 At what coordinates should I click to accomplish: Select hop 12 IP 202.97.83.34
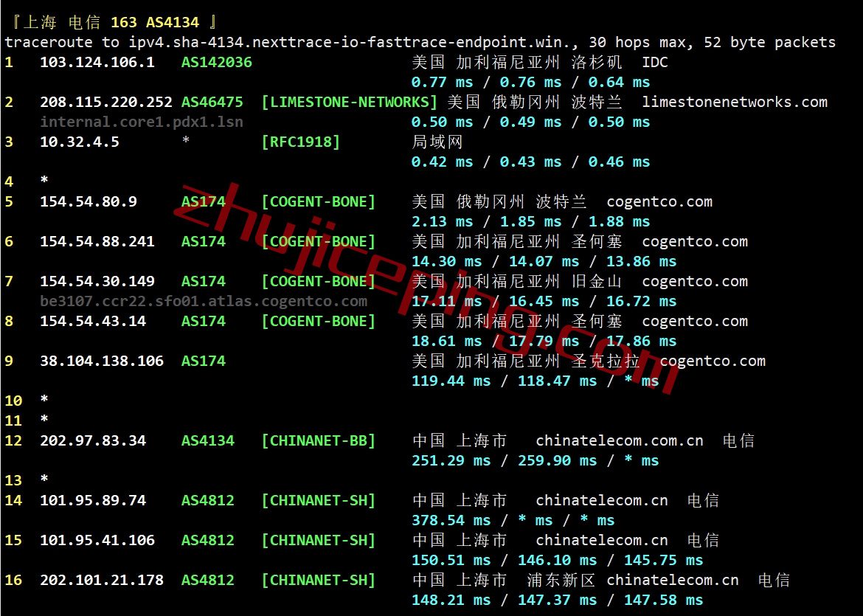point(93,440)
